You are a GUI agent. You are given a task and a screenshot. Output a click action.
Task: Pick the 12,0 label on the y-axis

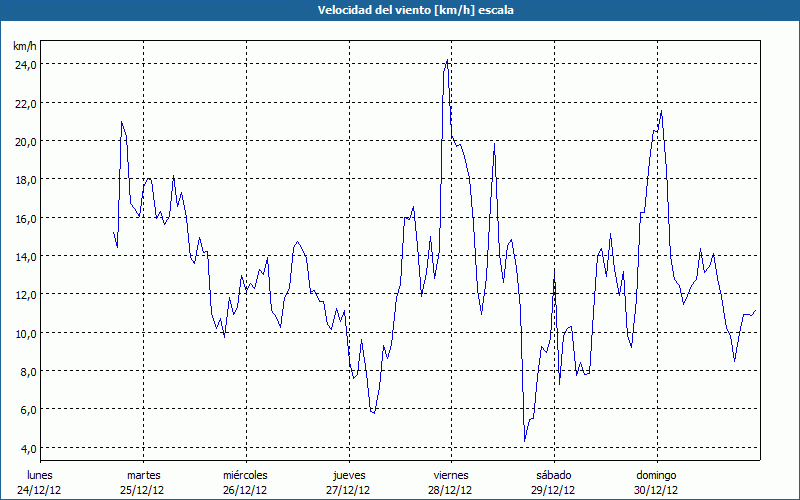(25, 294)
